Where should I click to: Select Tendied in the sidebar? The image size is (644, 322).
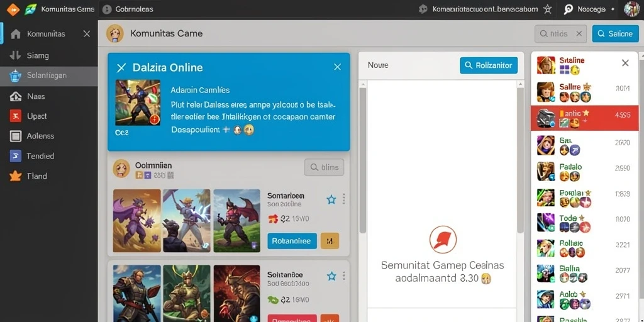tap(49, 156)
